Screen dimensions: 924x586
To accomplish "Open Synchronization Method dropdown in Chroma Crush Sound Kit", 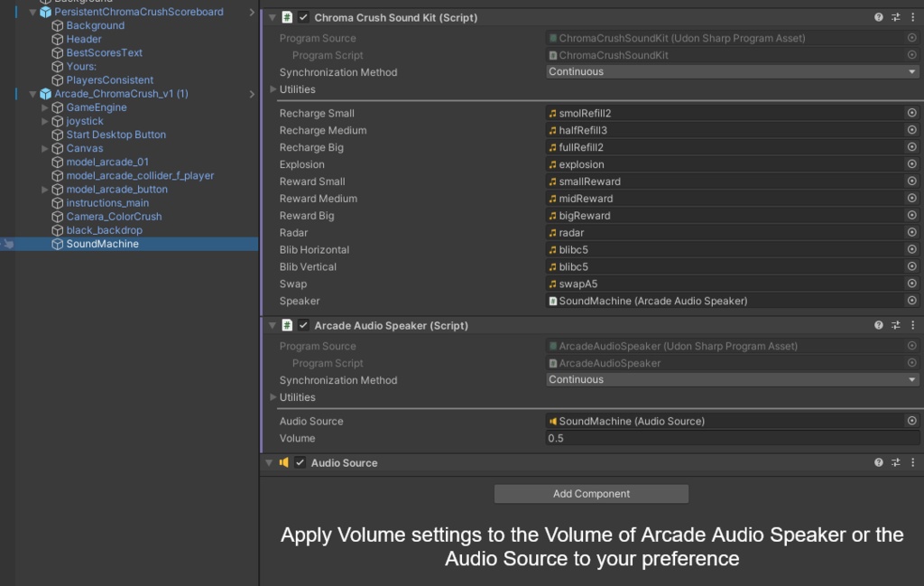I will 732,72.
